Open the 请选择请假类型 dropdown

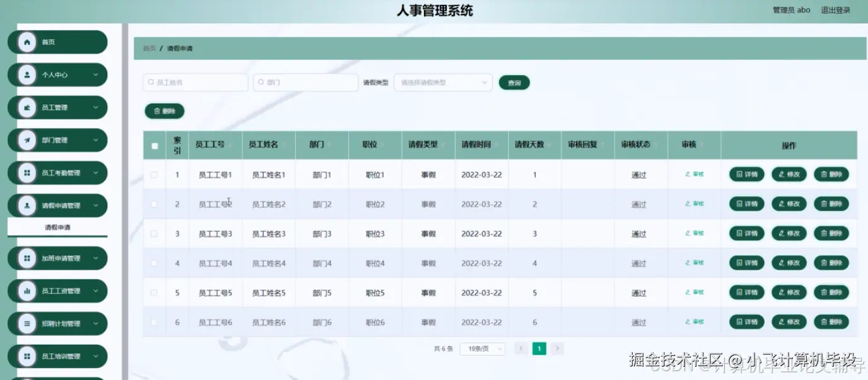click(443, 83)
